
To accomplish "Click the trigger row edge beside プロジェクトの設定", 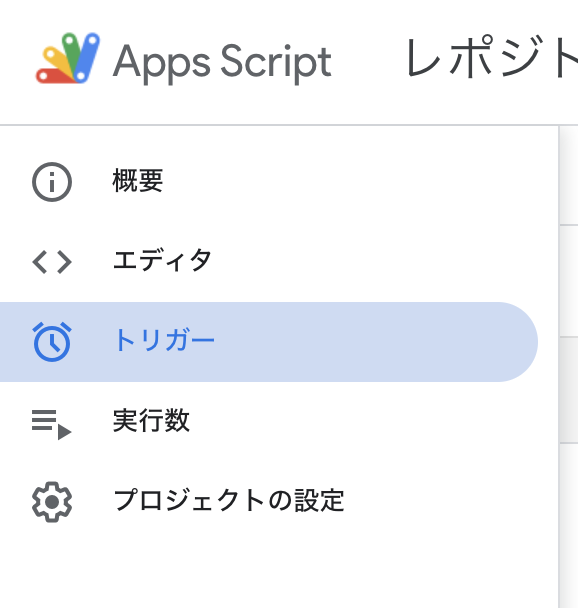I will coord(569,525).
